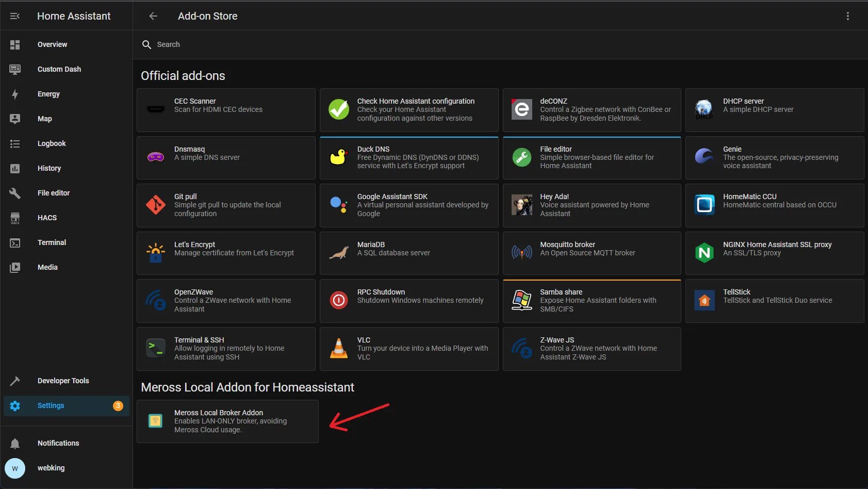Click the Duck DNS duck icon
This screenshot has height=489, width=868.
(339, 157)
